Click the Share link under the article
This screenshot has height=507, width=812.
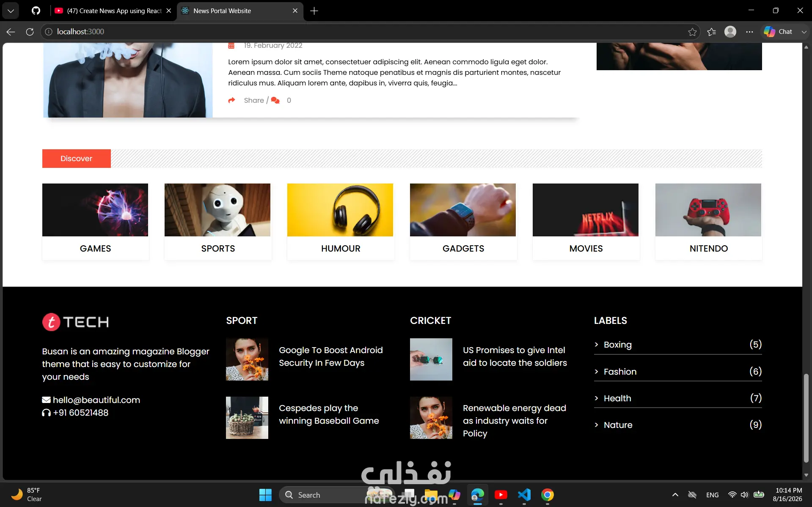click(254, 100)
